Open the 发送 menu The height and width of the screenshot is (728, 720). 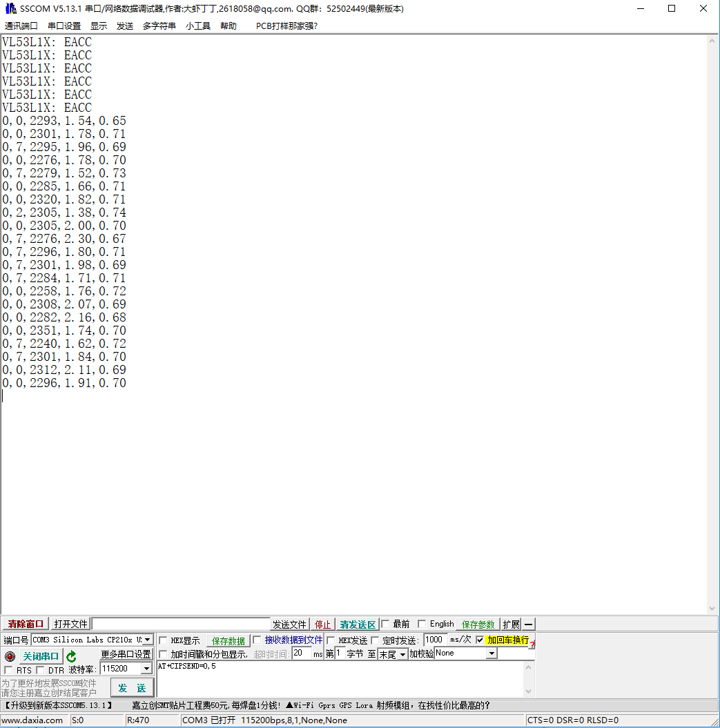pyautogui.click(x=124, y=26)
